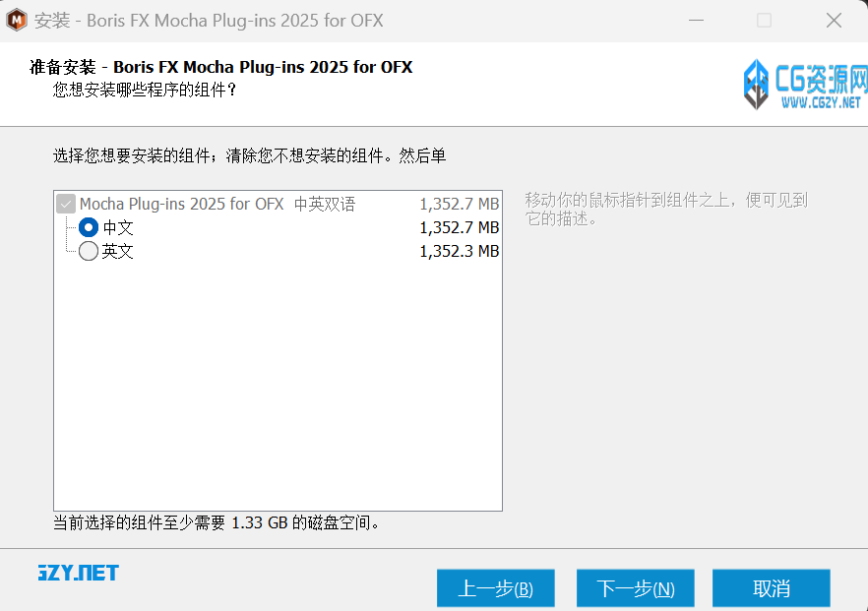Screen dimensions: 868x611
Task: Click the 取消 cancel button
Action: [772, 588]
